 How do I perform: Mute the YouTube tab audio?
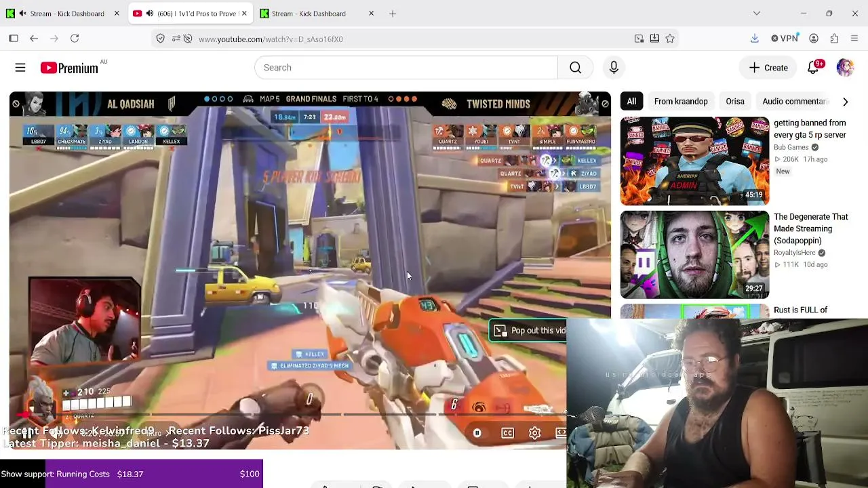[150, 14]
